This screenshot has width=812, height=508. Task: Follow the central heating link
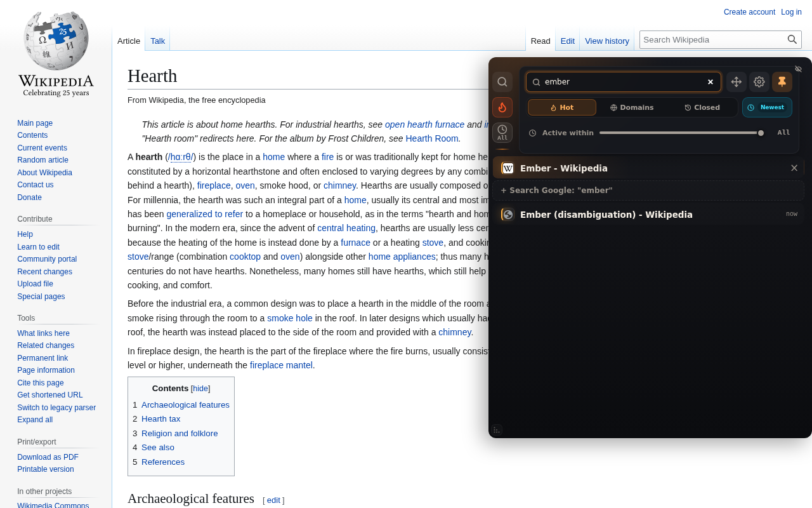click(x=346, y=228)
